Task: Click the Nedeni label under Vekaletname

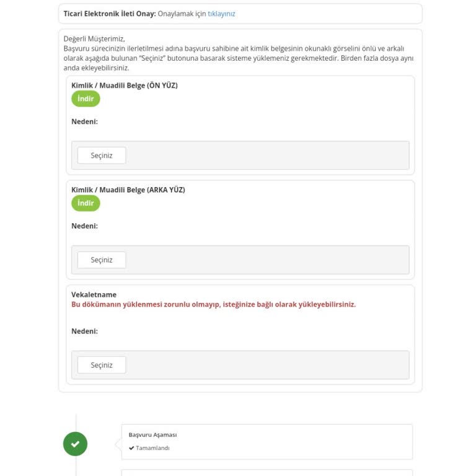Action: pos(85,331)
